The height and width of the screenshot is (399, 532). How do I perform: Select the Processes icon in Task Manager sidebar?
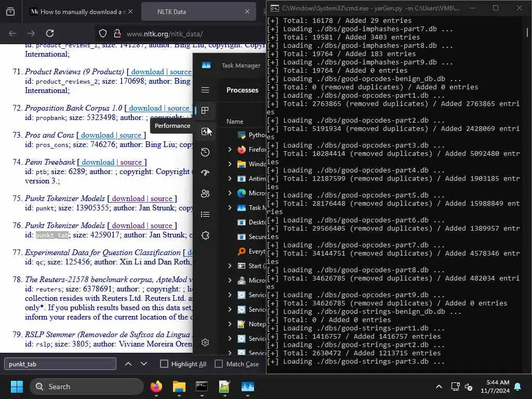point(205,111)
